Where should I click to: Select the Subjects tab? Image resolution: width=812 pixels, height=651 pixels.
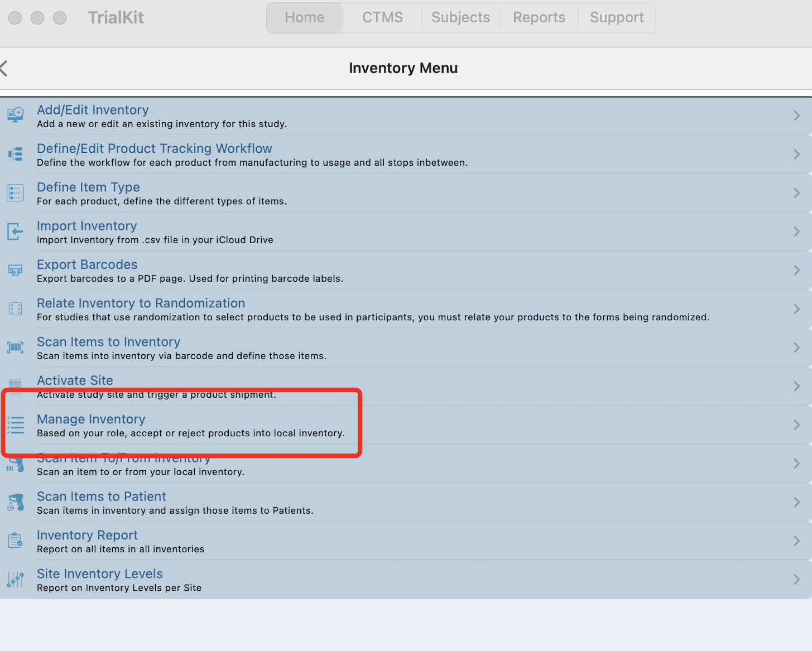(x=460, y=17)
